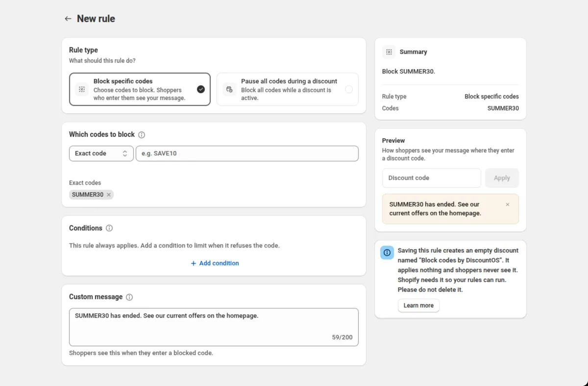Click the blue info icon in notice
Viewport: 588px width, 386px height.
(387, 253)
